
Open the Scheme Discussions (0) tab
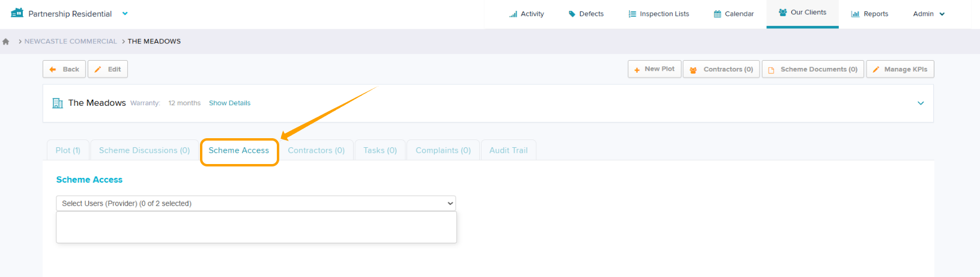click(144, 150)
